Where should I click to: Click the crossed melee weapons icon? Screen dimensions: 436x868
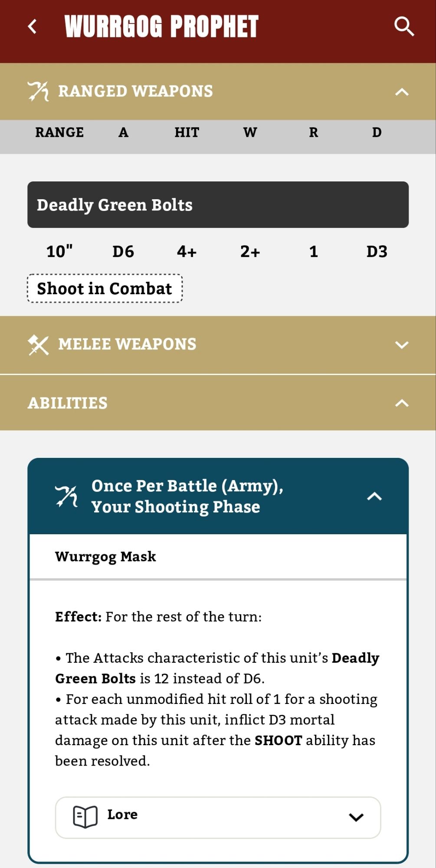[x=38, y=345]
